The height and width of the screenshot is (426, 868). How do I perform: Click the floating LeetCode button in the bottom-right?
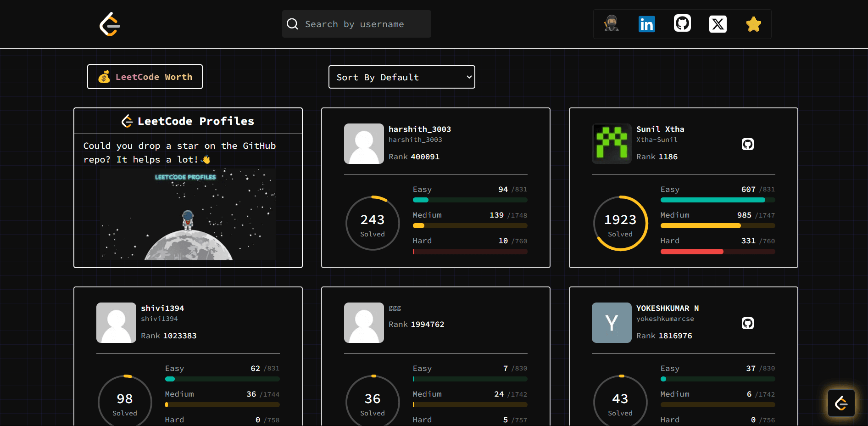[841, 403]
